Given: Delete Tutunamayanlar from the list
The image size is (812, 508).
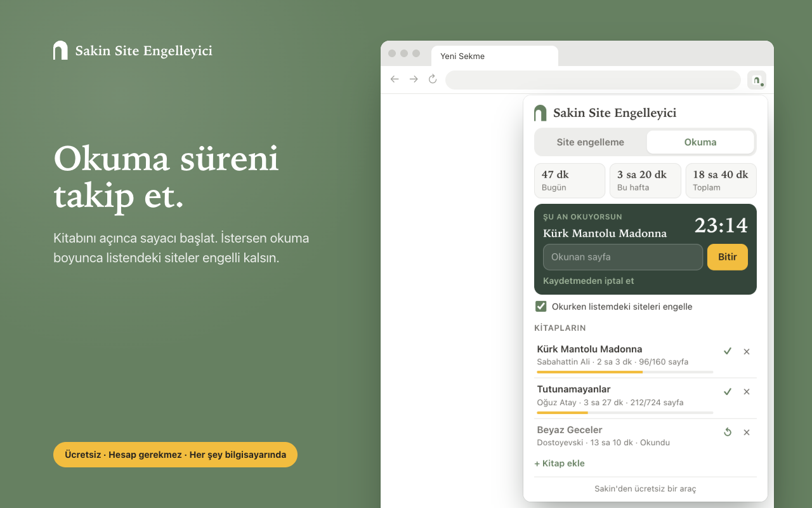Looking at the screenshot, I should point(747,392).
